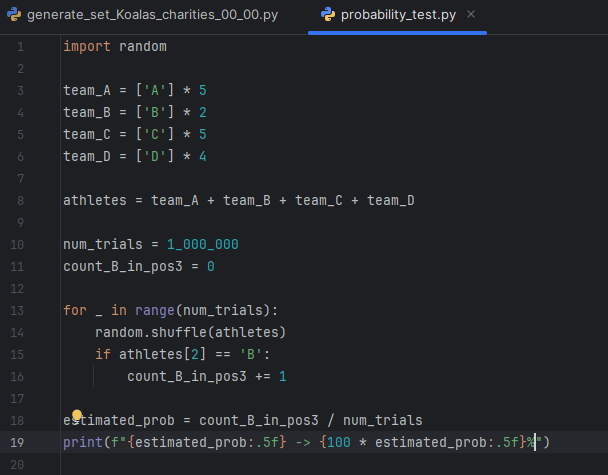Click line number 19 in the gutter
This screenshot has height=475, width=608.
(x=17, y=442)
